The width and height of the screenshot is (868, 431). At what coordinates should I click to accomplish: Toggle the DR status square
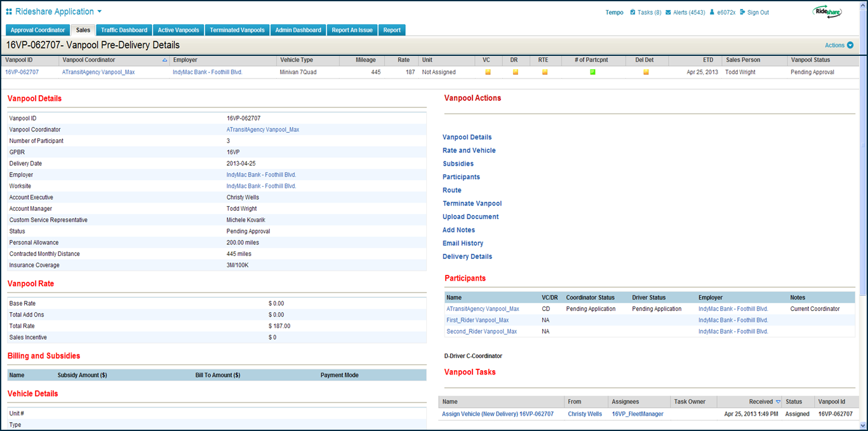[x=516, y=72]
